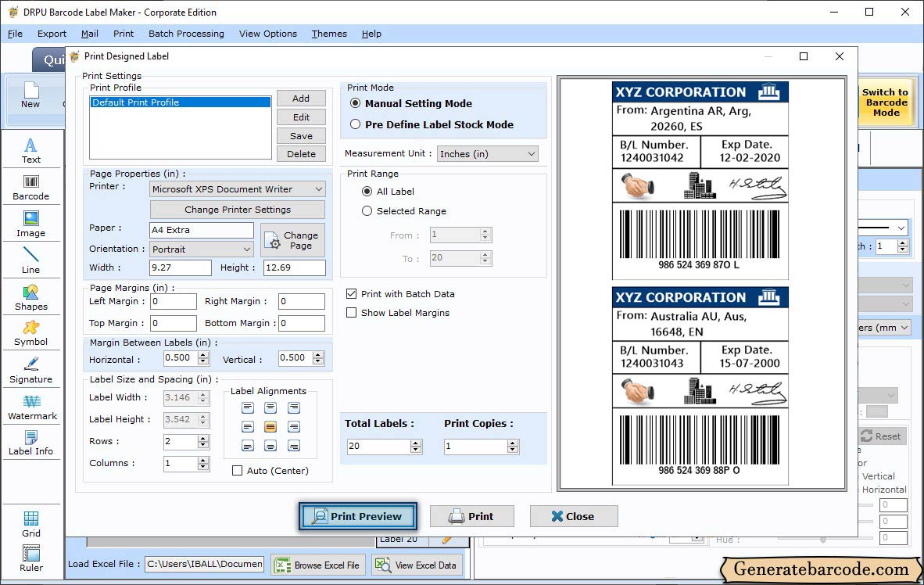Align labels top-center in Label Alignments
This screenshot has height=585, width=924.
(x=270, y=407)
